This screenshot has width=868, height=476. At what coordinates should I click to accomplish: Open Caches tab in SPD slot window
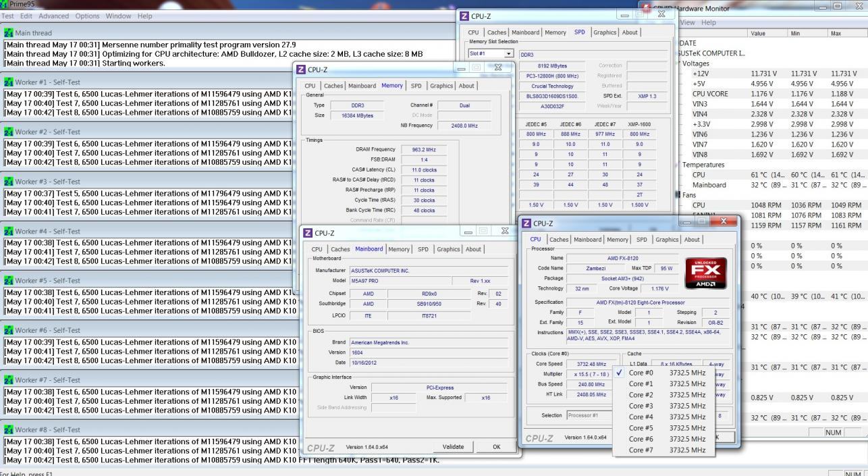(x=497, y=32)
